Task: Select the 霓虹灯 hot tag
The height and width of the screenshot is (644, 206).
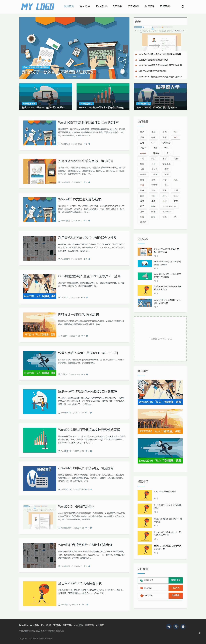Action: click(143, 222)
